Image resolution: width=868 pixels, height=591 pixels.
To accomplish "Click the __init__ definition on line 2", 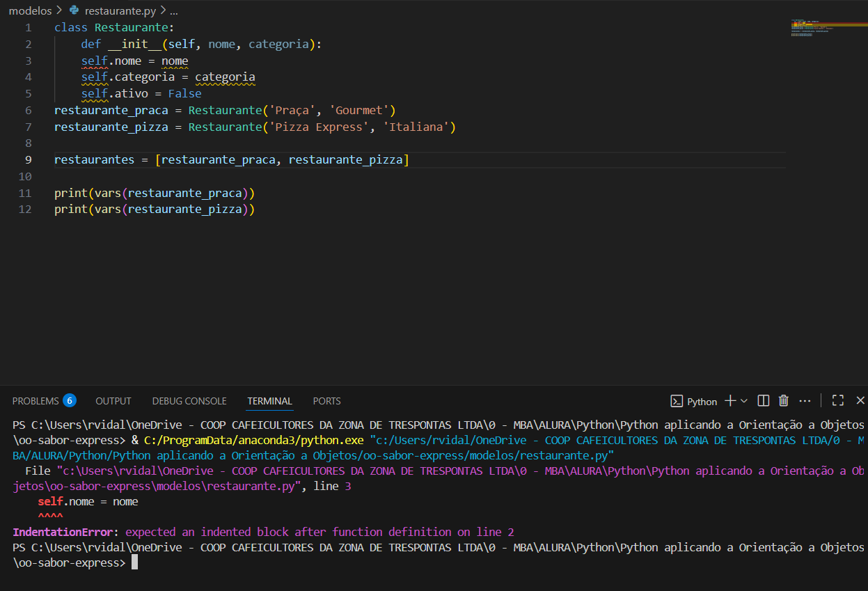I will tap(202, 44).
